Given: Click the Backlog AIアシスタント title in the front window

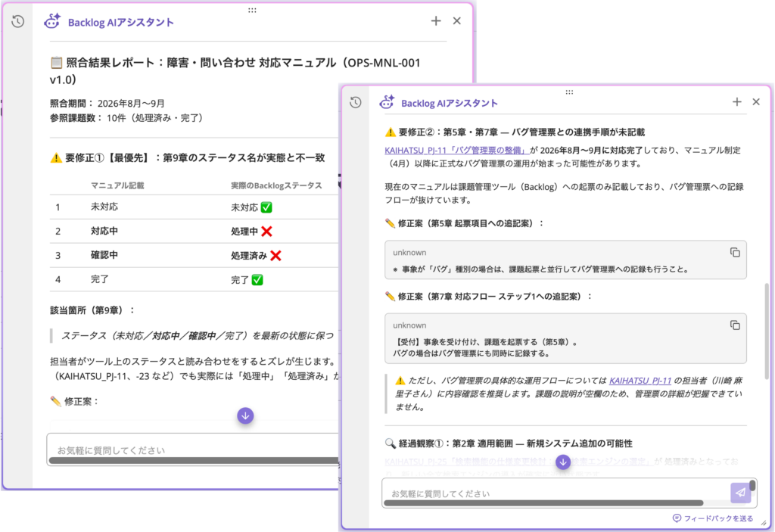Looking at the screenshot, I should pyautogui.click(x=450, y=103).
